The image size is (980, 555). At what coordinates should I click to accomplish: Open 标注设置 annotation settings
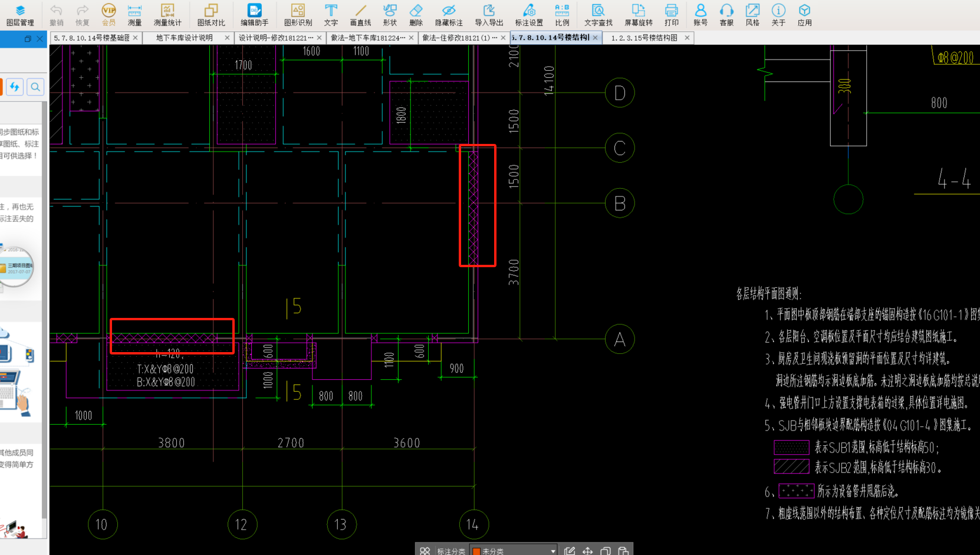tap(529, 15)
